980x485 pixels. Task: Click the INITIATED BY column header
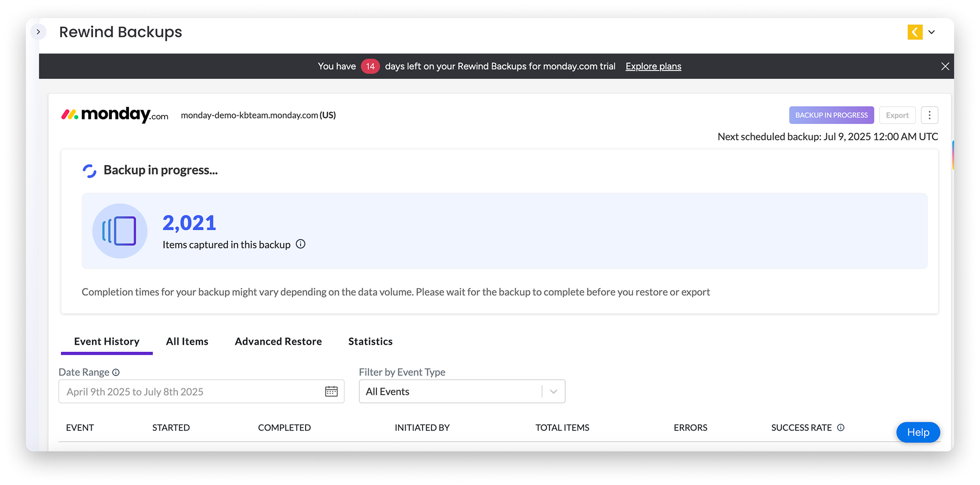(x=422, y=428)
